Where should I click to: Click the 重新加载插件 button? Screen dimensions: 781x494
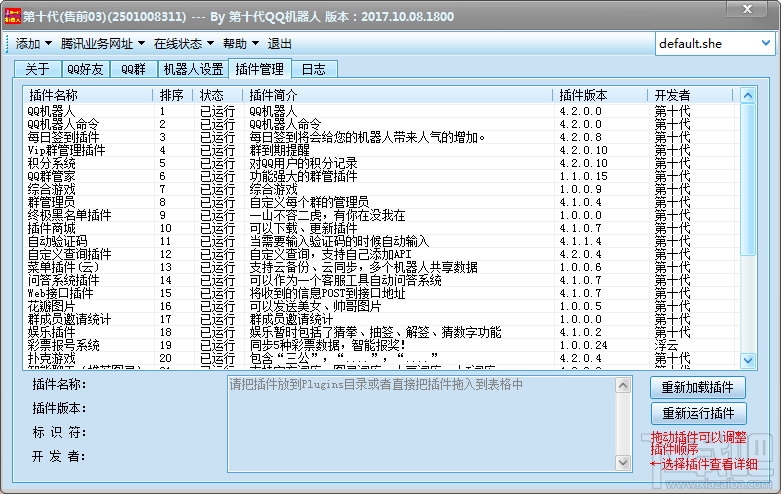(698, 387)
